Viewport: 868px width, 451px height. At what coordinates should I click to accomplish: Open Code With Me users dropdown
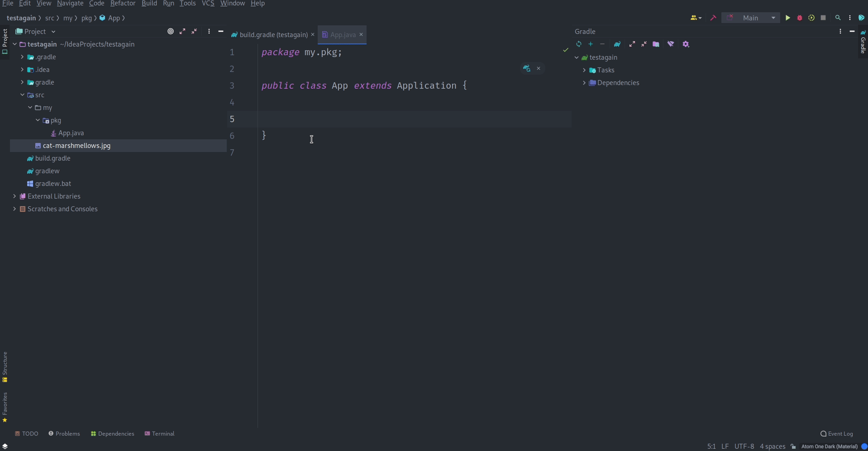coord(696,18)
